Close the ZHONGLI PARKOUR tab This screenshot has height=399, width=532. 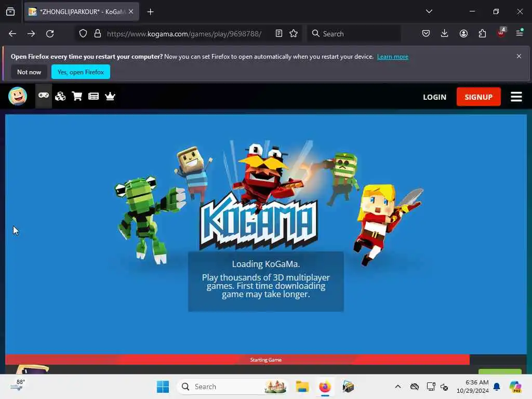(131, 12)
